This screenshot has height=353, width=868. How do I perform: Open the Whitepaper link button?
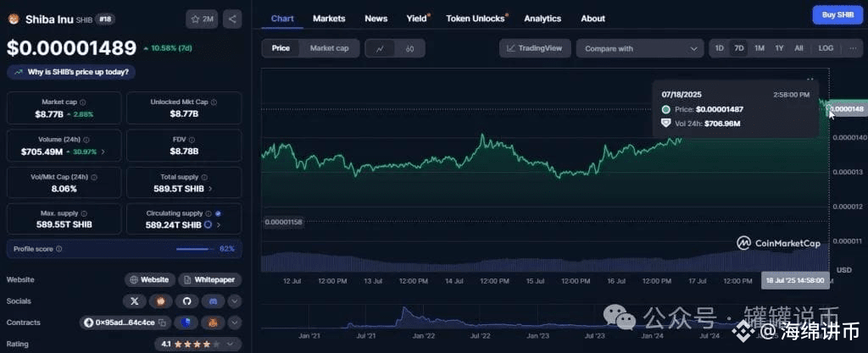pyautogui.click(x=210, y=279)
